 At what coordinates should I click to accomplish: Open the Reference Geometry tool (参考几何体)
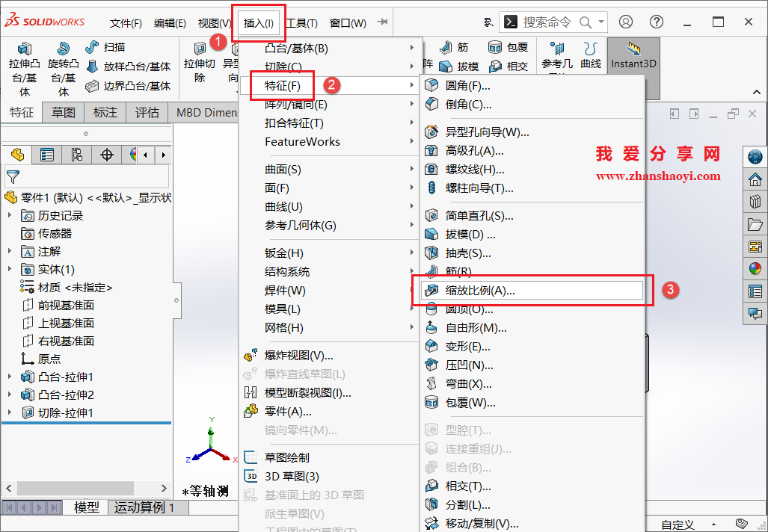click(x=557, y=58)
